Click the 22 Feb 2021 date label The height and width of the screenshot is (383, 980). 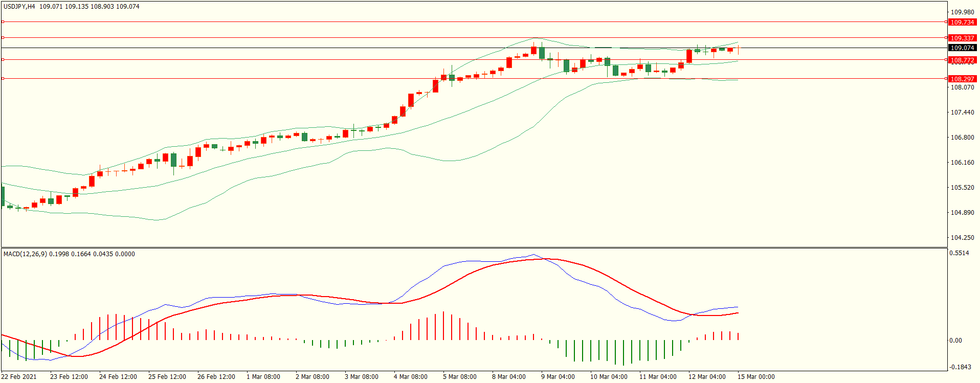(19, 377)
